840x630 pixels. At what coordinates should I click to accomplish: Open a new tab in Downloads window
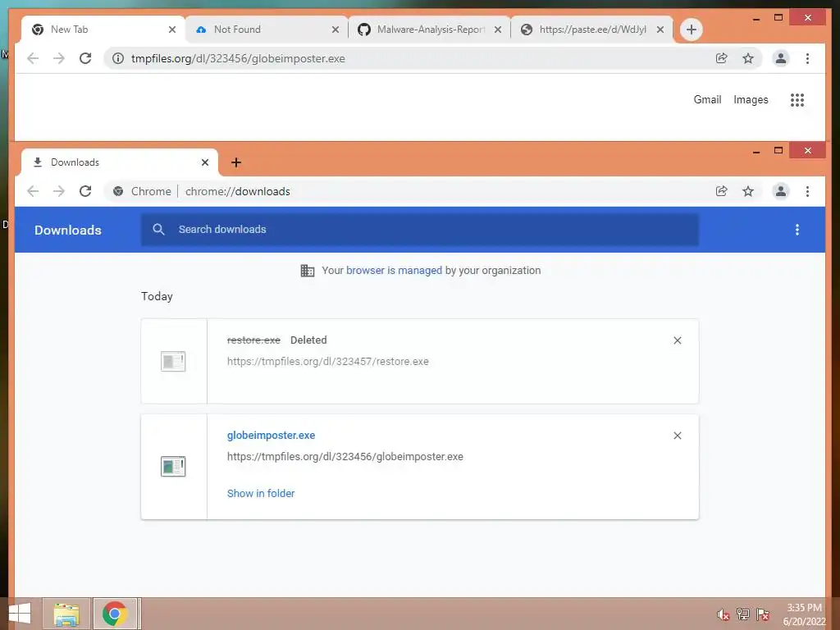235,162
